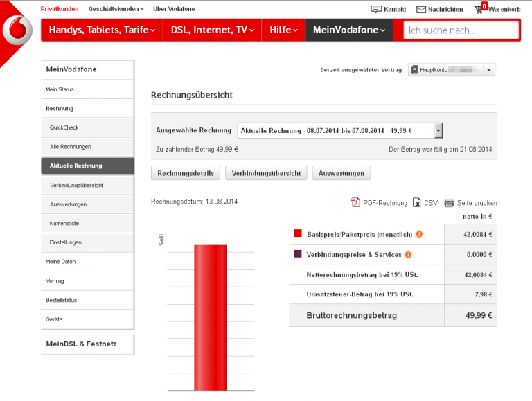This screenshot has width=532, height=401.
Task: Click the Nachrichten link text
Action: click(x=445, y=10)
